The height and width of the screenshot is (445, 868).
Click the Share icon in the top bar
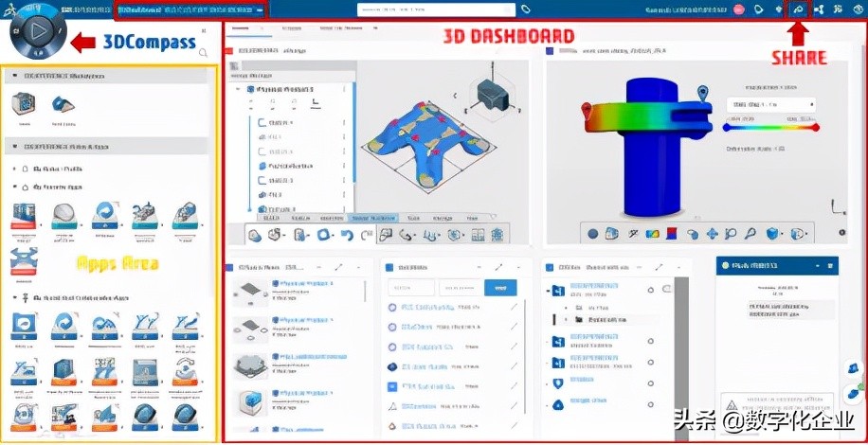pyautogui.click(x=798, y=9)
